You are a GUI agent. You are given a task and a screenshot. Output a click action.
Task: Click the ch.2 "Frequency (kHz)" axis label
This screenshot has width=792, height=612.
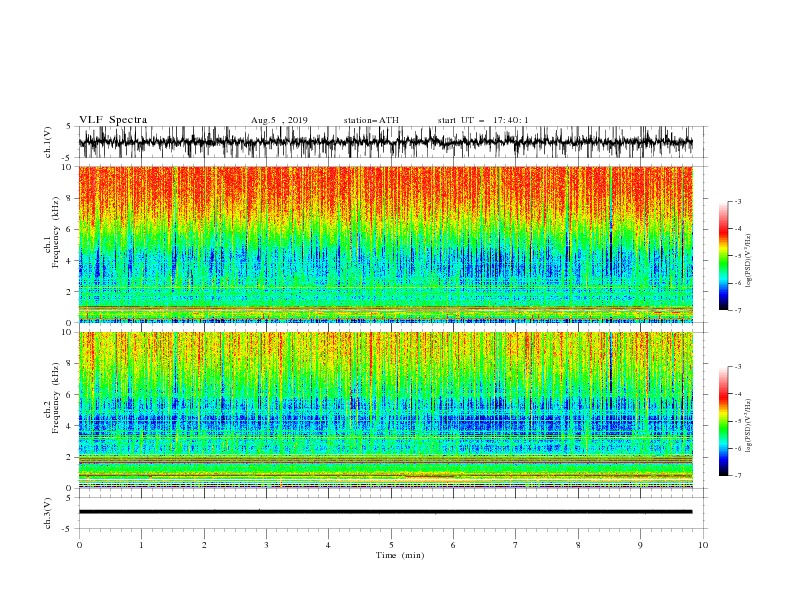tap(56, 398)
